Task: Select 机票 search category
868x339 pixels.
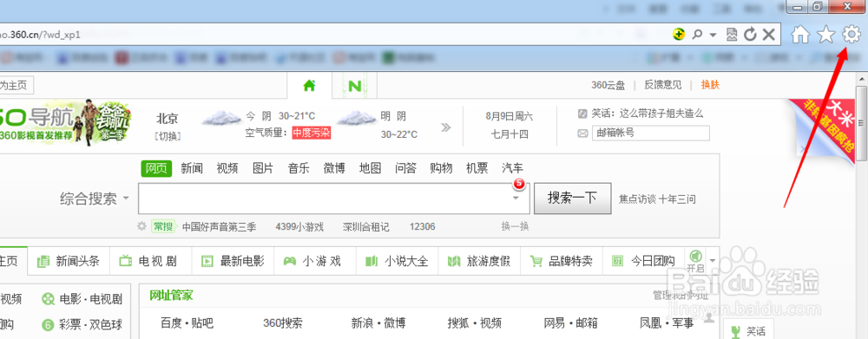Action: [477, 169]
